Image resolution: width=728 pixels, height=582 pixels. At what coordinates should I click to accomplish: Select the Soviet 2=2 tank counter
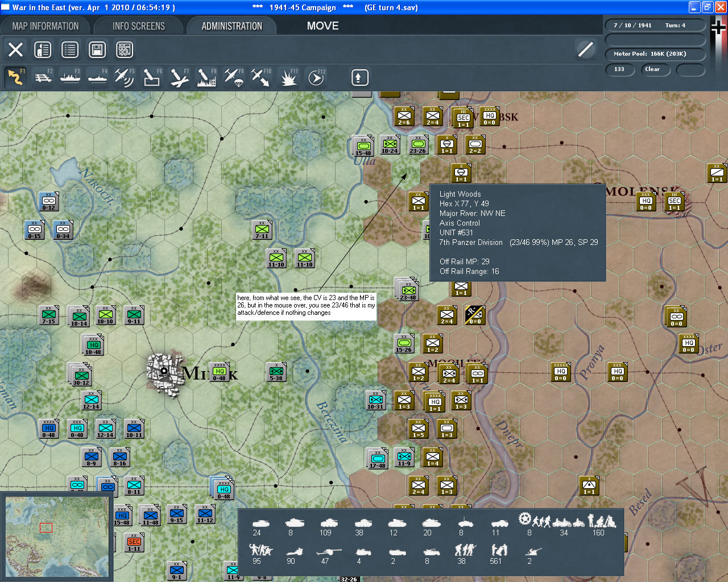(475, 145)
